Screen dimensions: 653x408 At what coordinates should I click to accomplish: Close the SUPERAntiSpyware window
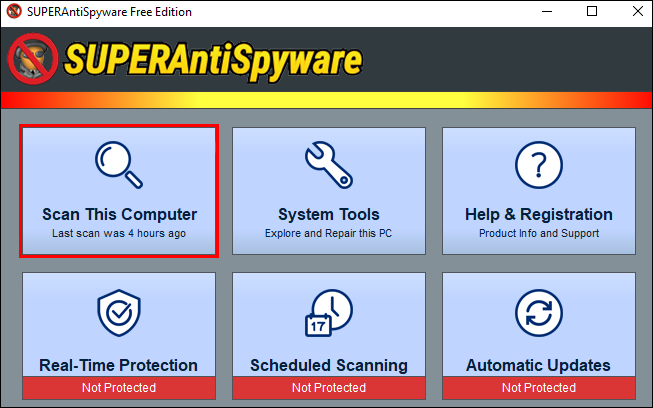[638, 11]
